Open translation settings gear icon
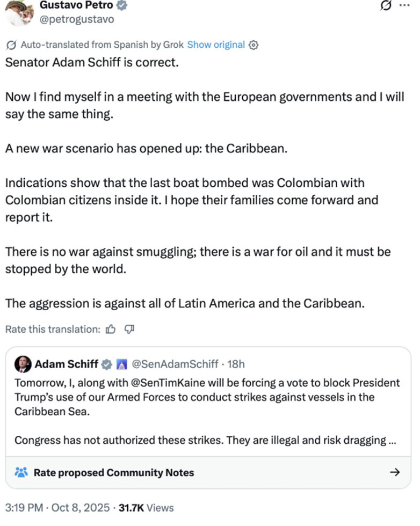Screen dimensions: 420x526 (254, 45)
